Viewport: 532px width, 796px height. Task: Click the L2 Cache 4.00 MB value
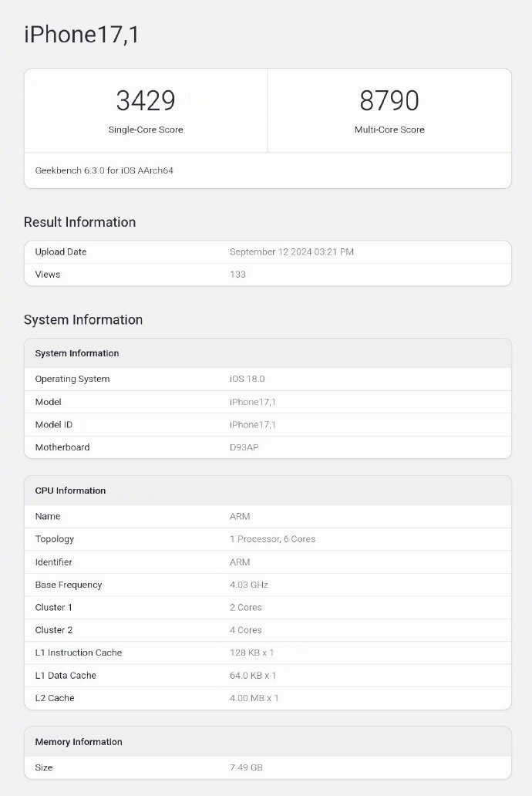[x=254, y=698]
